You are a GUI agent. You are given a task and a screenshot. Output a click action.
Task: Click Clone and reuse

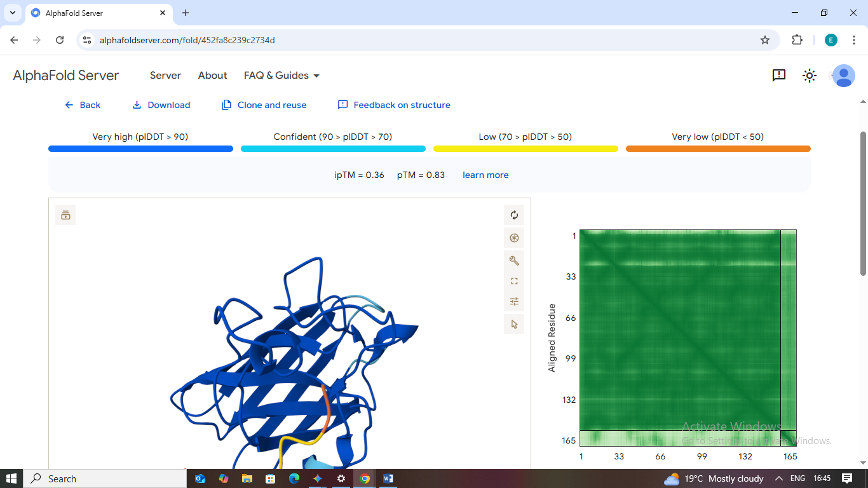click(264, 105)
